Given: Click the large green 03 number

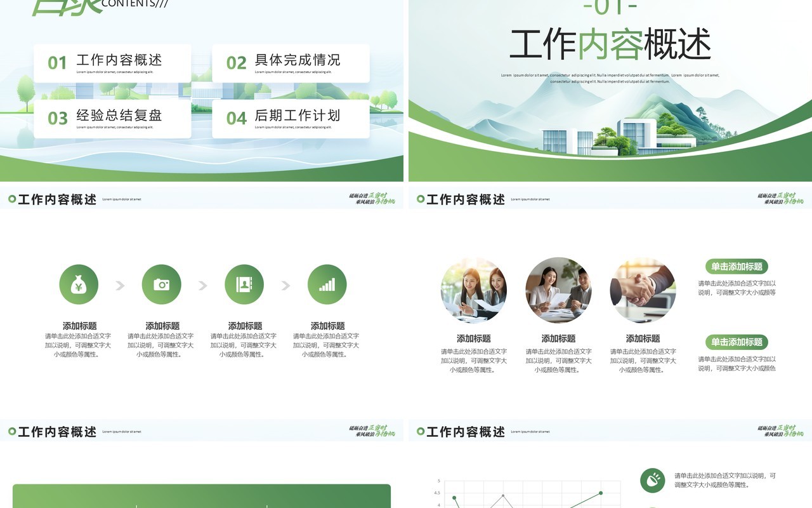Looking at the screenshot, I should [58, 118].
